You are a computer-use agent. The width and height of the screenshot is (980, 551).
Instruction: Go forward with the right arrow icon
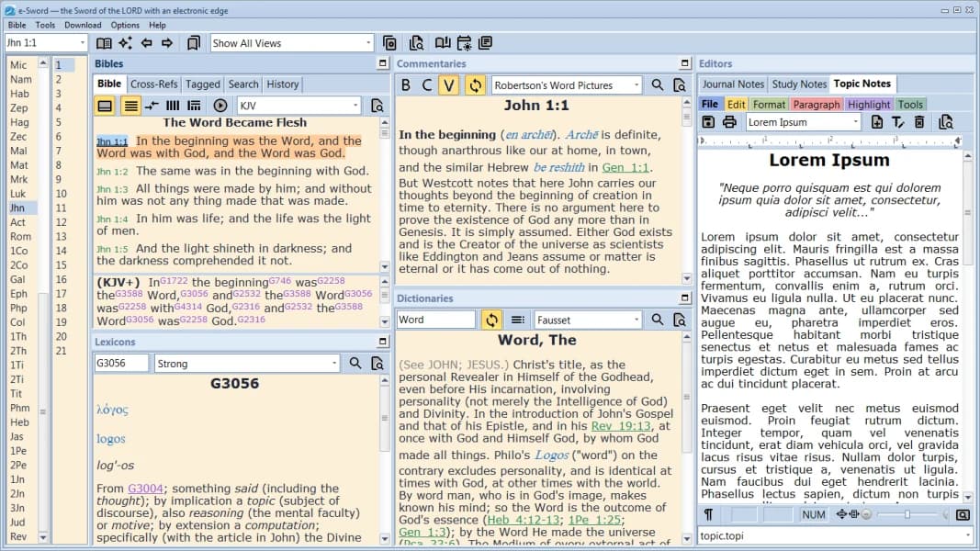pyautogui.click(x=167, y=43)
